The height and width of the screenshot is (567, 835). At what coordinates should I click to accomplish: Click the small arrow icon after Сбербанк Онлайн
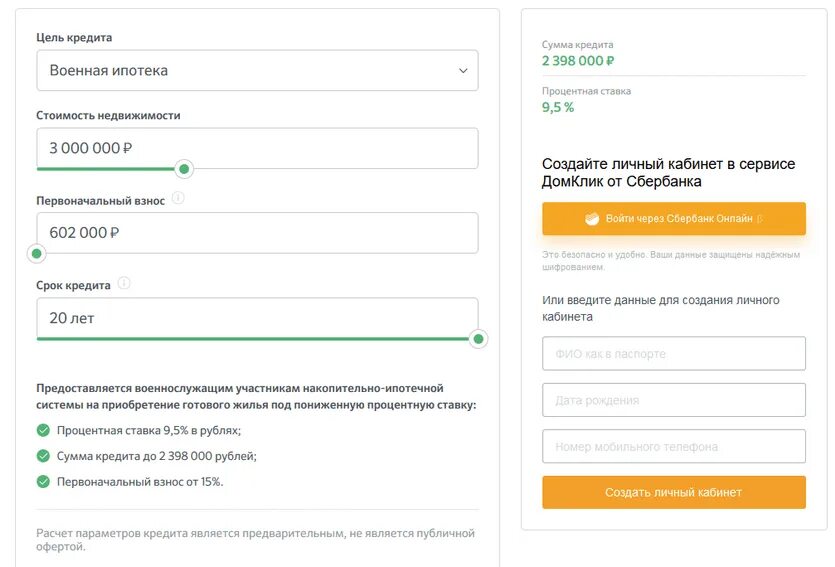pos(760,218)
